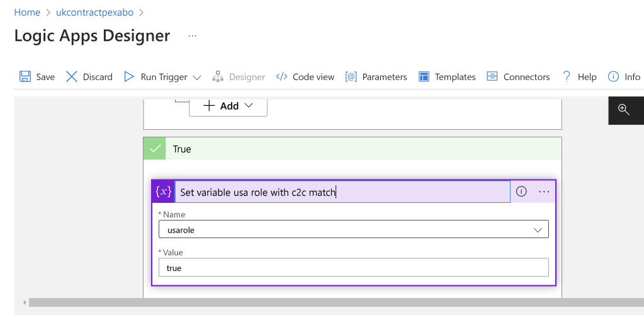
Task: Click the purple variable action icon
Action: pos(163,192)
